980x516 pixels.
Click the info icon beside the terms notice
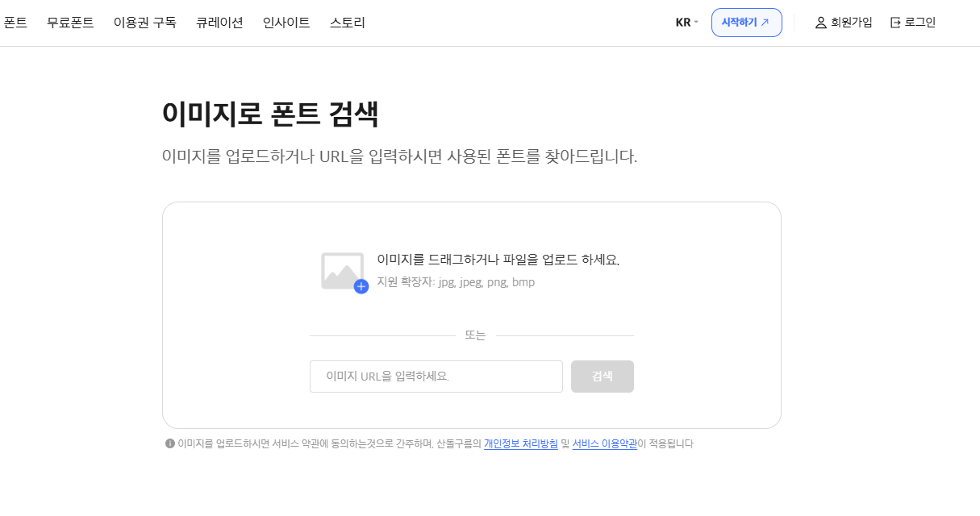(170, 443)
